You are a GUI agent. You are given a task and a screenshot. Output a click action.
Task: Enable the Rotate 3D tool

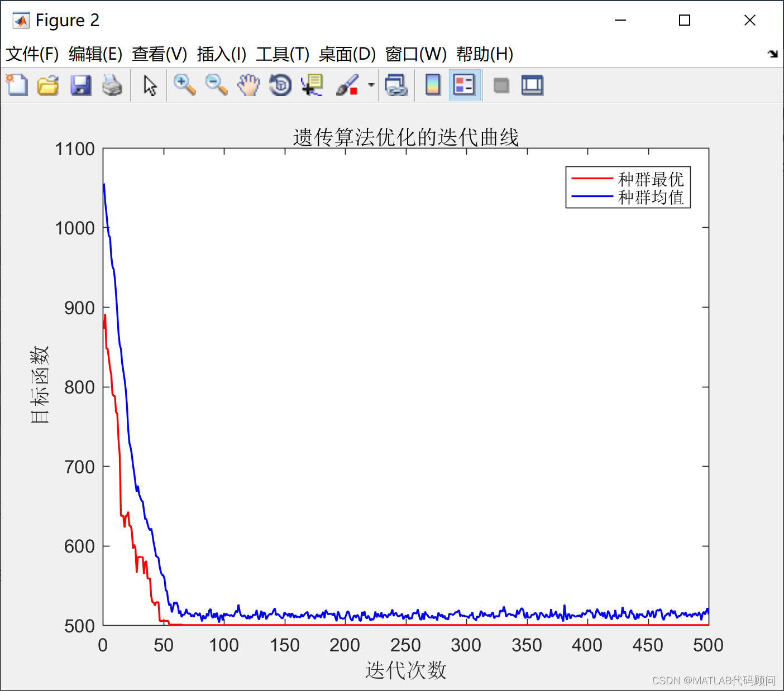[x=281, y=85]
